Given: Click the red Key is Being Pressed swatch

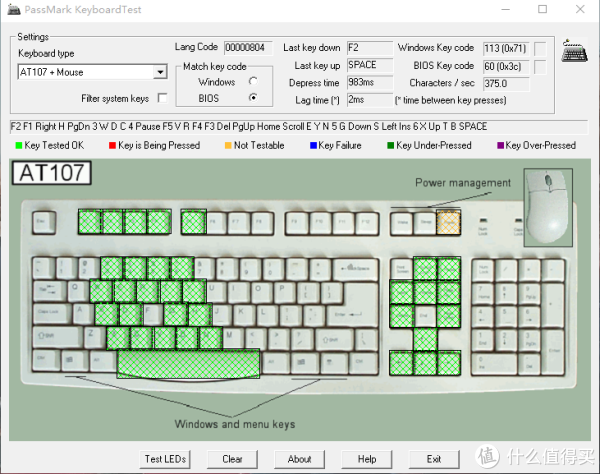Looking at the screenshot, I should tap(112, 145).
